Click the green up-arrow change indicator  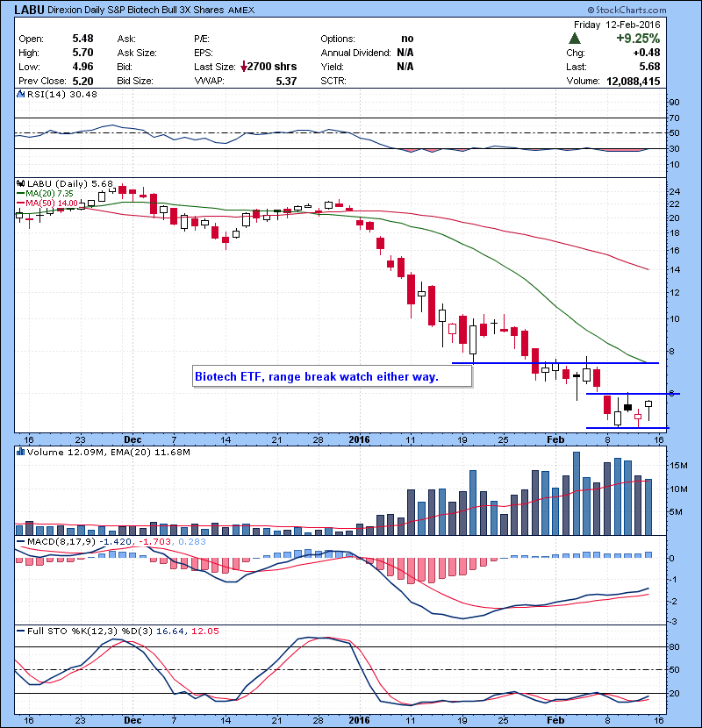pyautogui.click(x=575, y=39)
